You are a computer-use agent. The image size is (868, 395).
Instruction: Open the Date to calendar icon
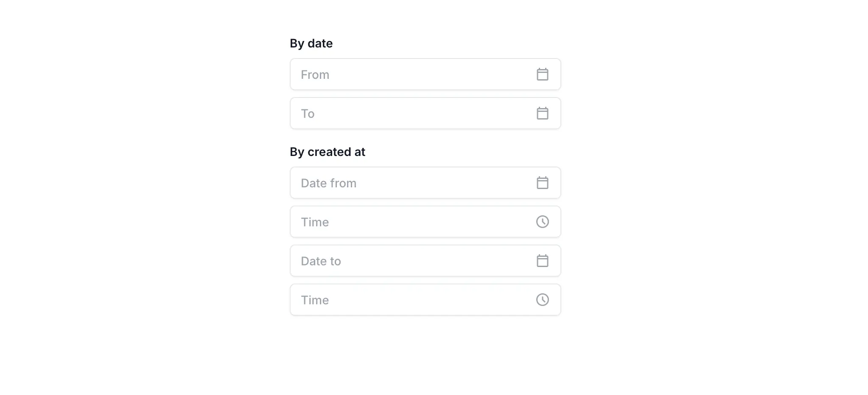pyautogui.click(x=542, y=261)
